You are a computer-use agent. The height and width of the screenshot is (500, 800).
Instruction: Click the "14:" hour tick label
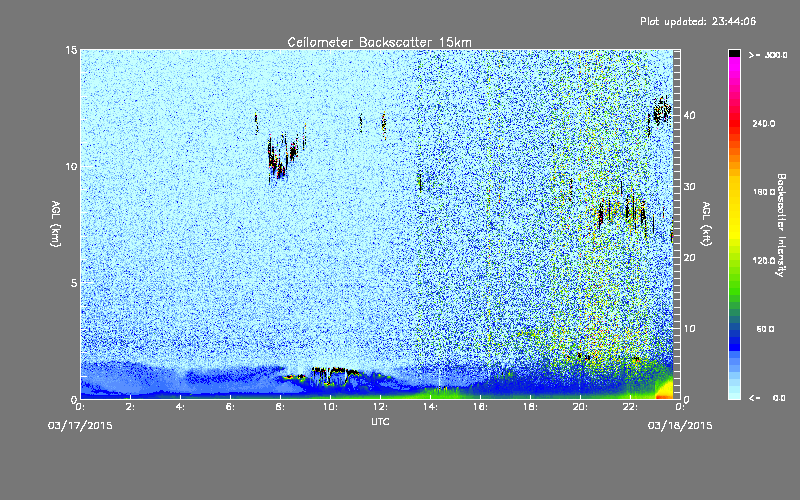(430, 407)
